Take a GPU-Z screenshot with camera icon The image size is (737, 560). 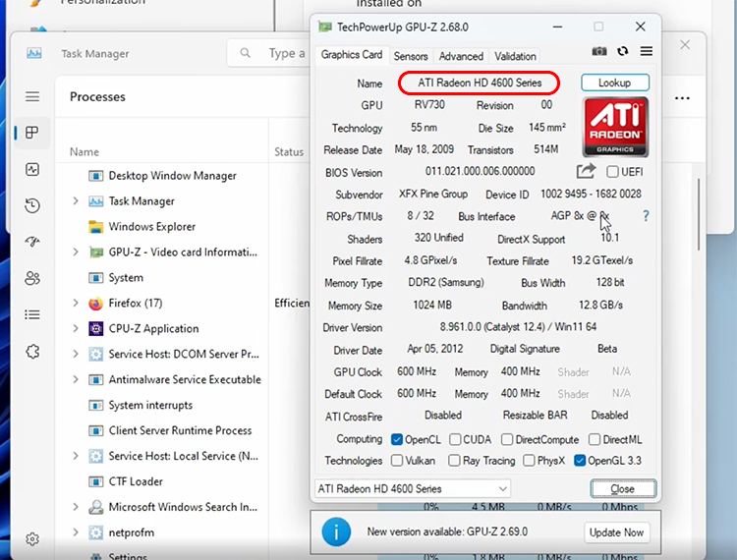598,51
